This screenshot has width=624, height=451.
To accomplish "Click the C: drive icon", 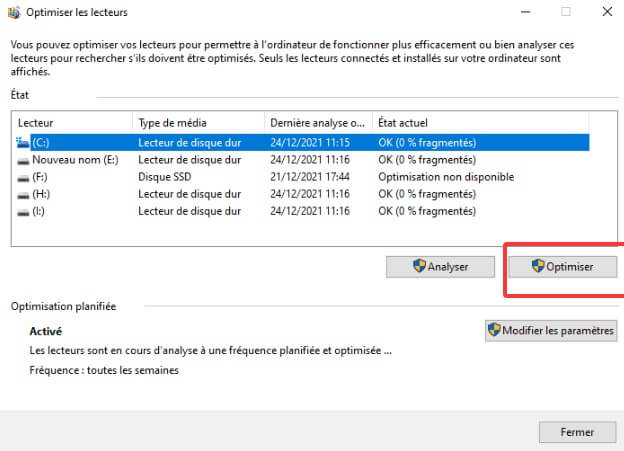I will [x=23, y=143].
